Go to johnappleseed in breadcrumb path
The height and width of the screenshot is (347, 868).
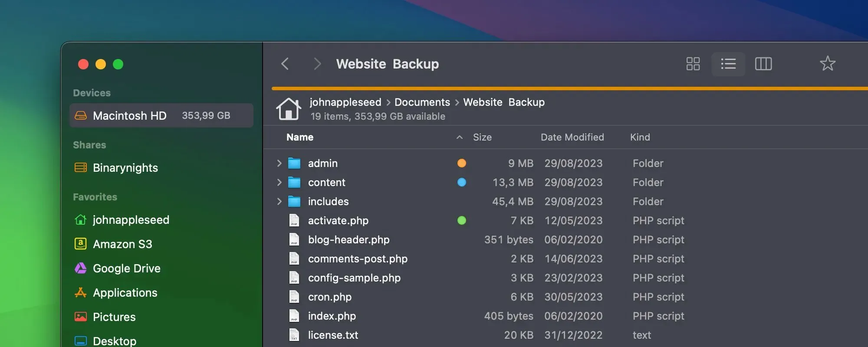point(345,102)
